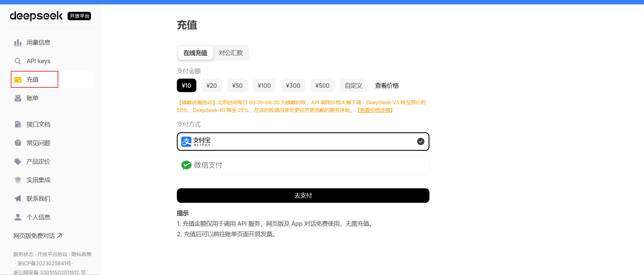Open 联系我们 page

(51, 198)
